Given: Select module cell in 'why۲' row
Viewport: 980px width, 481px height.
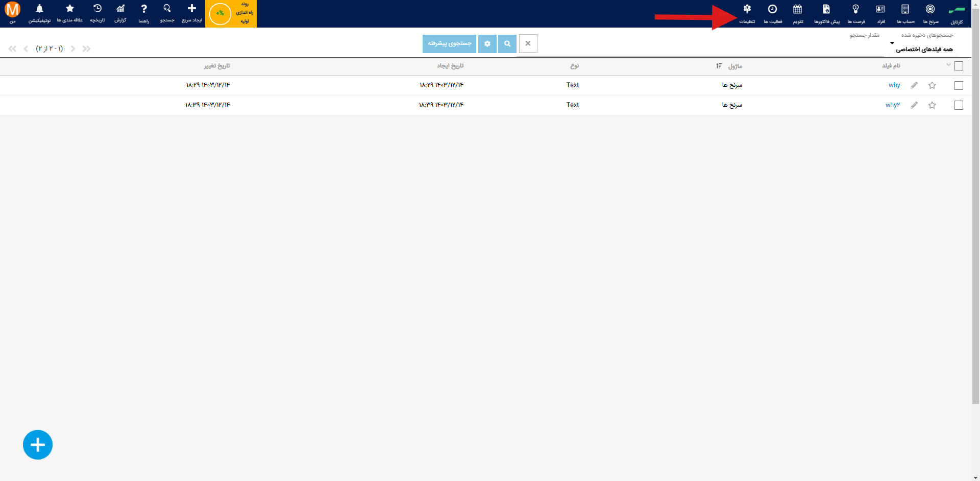Looking at the screenshot, I should [732, 105].
